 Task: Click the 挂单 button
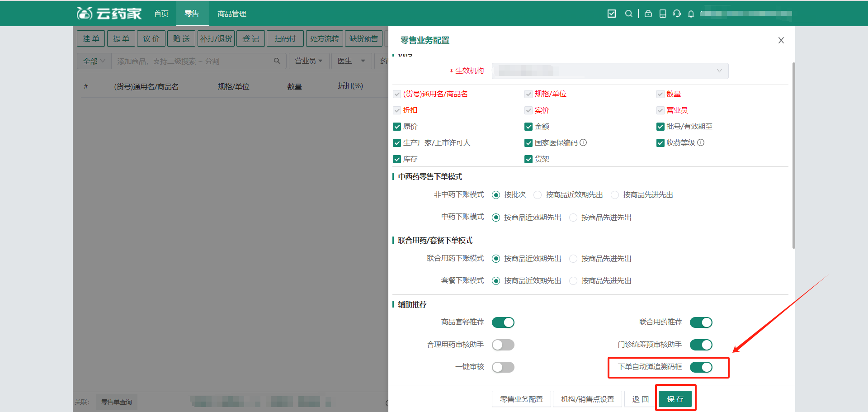(x=91, y=38)
